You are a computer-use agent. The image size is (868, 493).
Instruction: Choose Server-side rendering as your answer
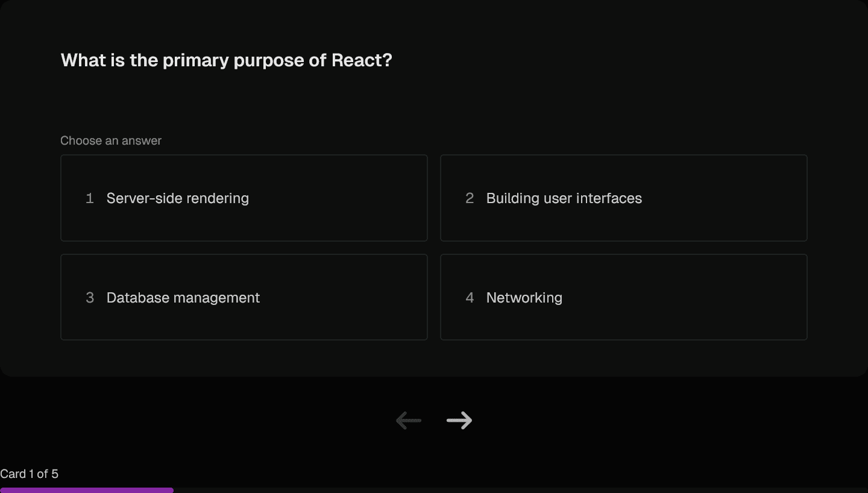(244, 198)
